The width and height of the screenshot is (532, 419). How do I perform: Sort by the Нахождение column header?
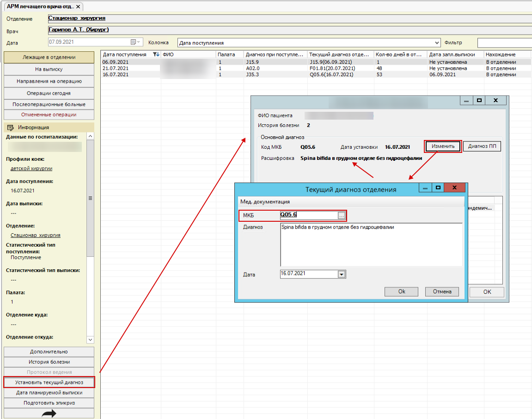click(507, 54)
